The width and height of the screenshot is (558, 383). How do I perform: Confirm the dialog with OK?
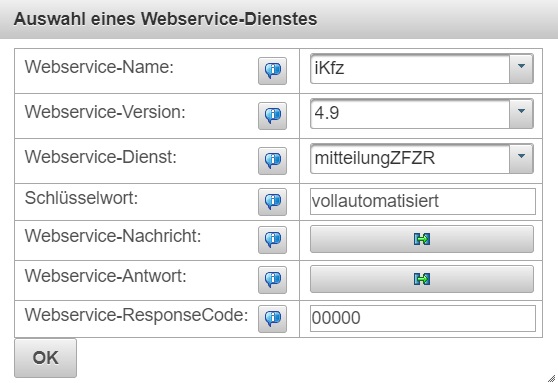point(45,358)
